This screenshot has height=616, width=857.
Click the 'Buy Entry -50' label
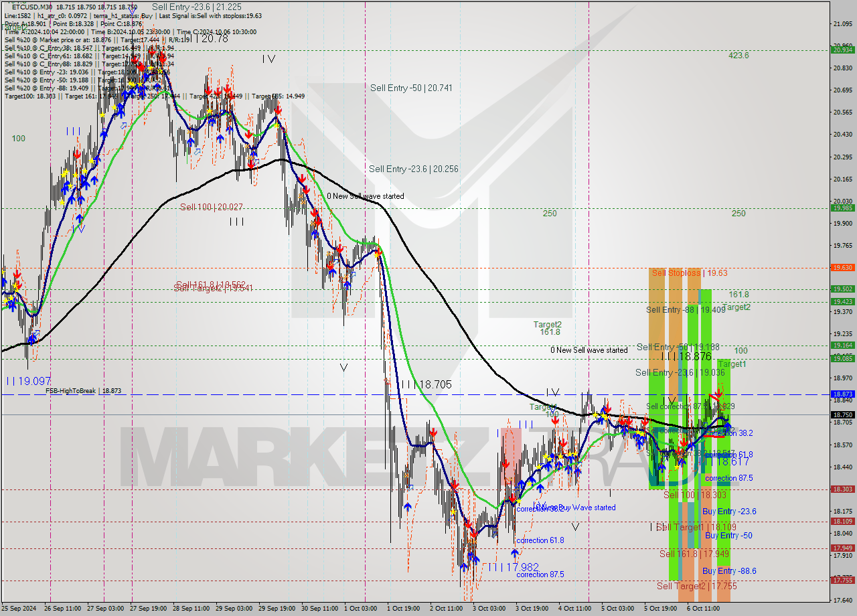(x=728, y=536)
